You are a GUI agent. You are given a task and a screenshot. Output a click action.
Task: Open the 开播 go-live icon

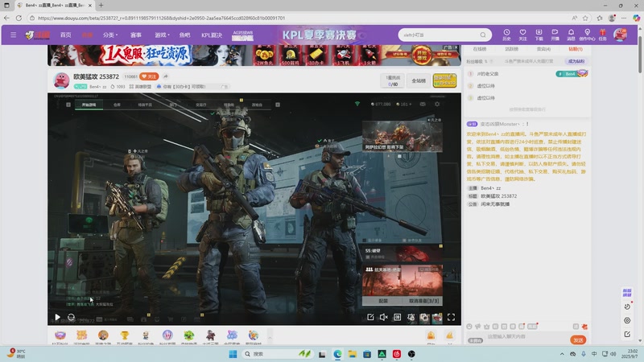555,35
